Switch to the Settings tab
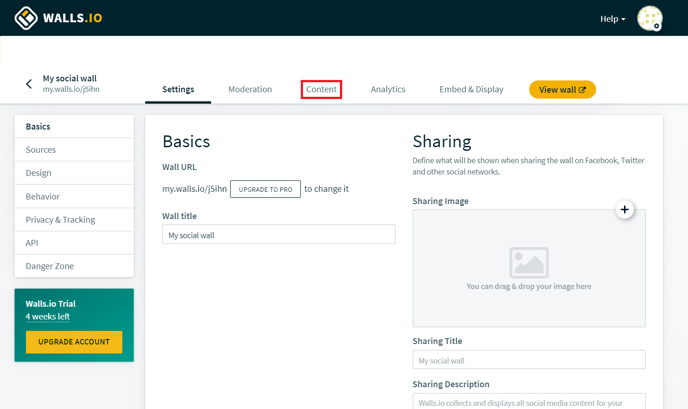 [x=178, y=90]
